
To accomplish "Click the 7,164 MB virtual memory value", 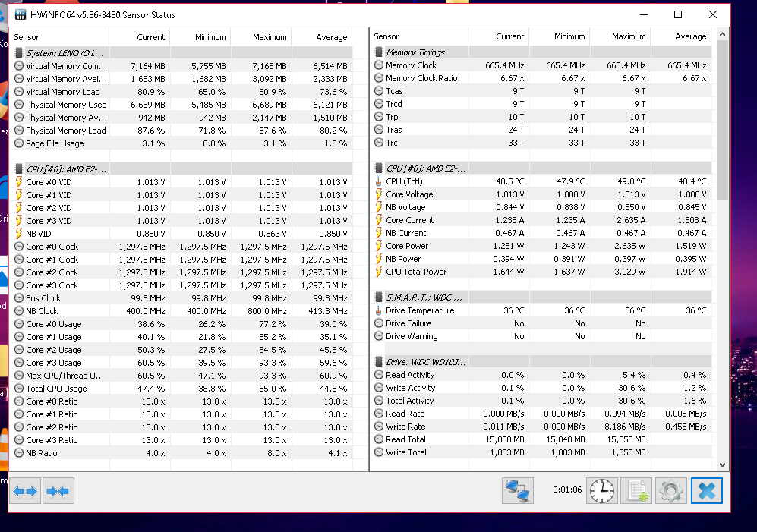I will point(148,66).
